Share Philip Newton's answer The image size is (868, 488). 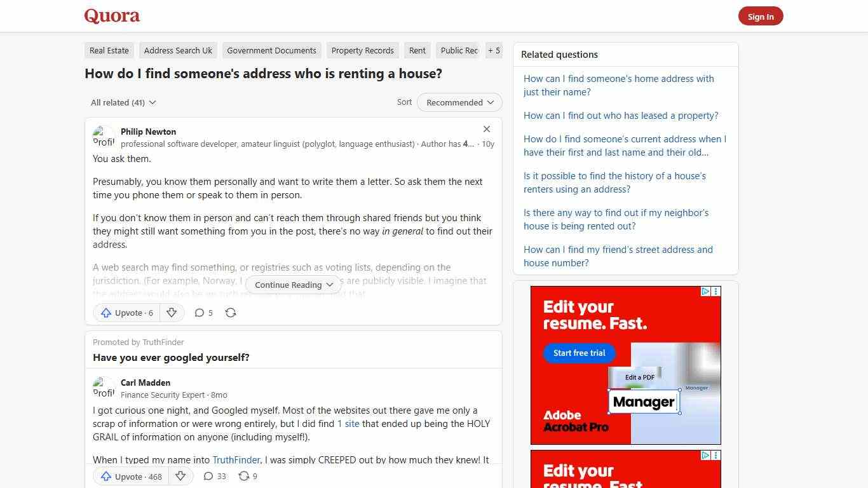[230, 313]
